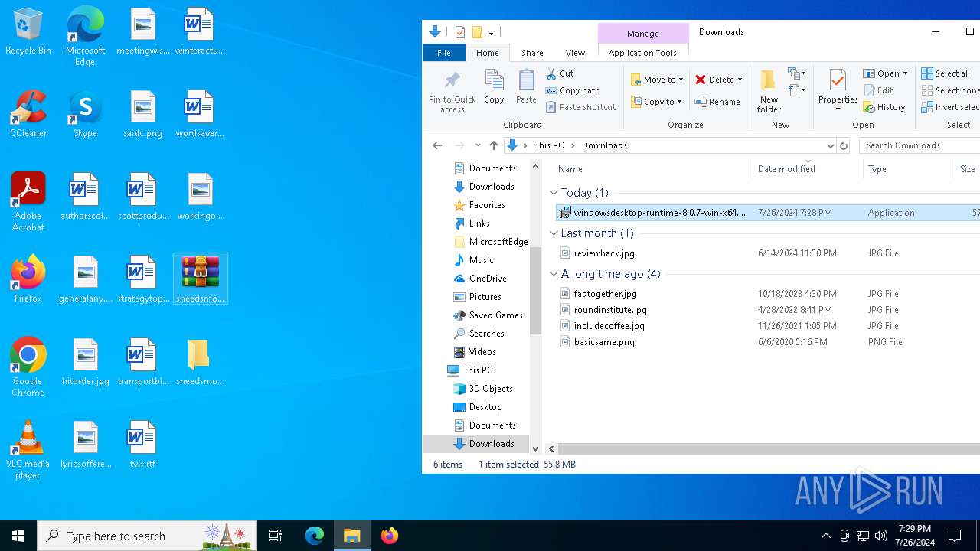Click History in Open group

[x=884, y=107]
